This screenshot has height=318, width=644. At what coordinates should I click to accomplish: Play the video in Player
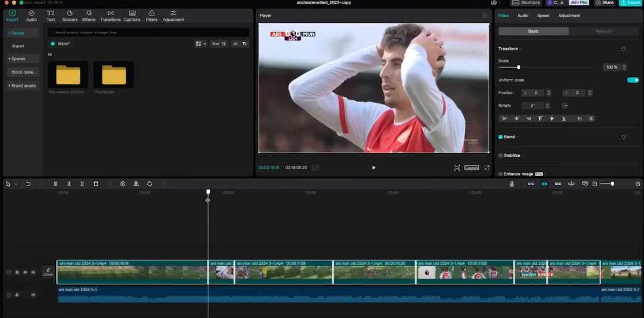[x=373, y=168]
